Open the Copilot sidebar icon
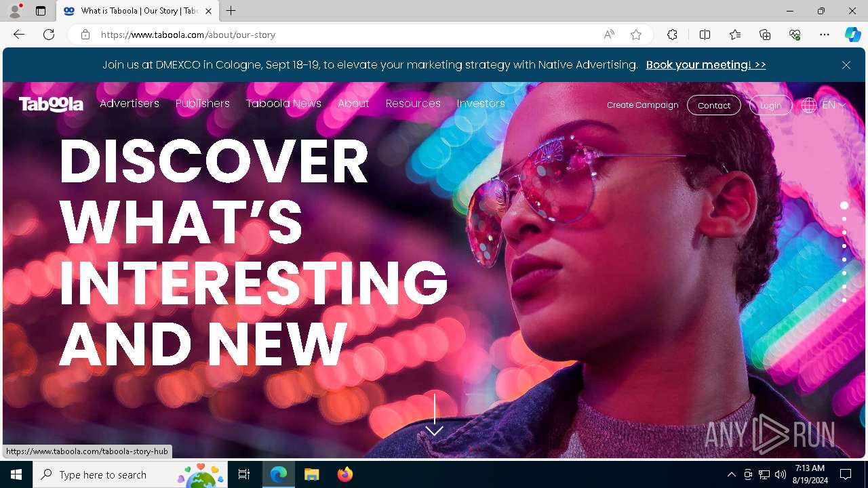This screenshot has width=868, height=488. 853,35
